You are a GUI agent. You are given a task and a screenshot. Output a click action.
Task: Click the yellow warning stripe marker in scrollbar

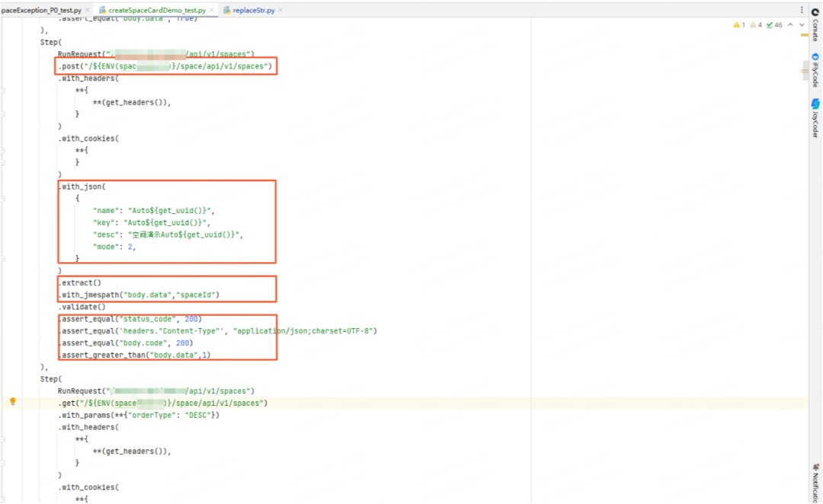(805, 35)
